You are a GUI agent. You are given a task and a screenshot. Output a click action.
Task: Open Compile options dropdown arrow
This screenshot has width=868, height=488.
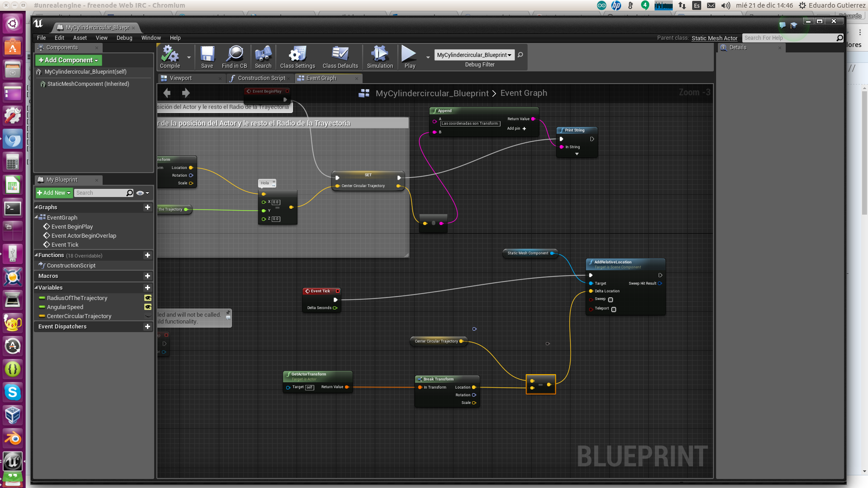(189, 57)
